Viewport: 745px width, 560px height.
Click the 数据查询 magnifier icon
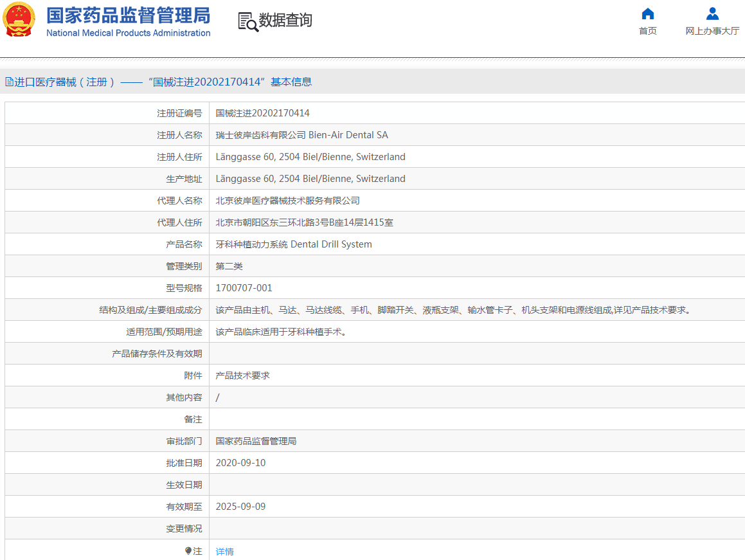247,20
